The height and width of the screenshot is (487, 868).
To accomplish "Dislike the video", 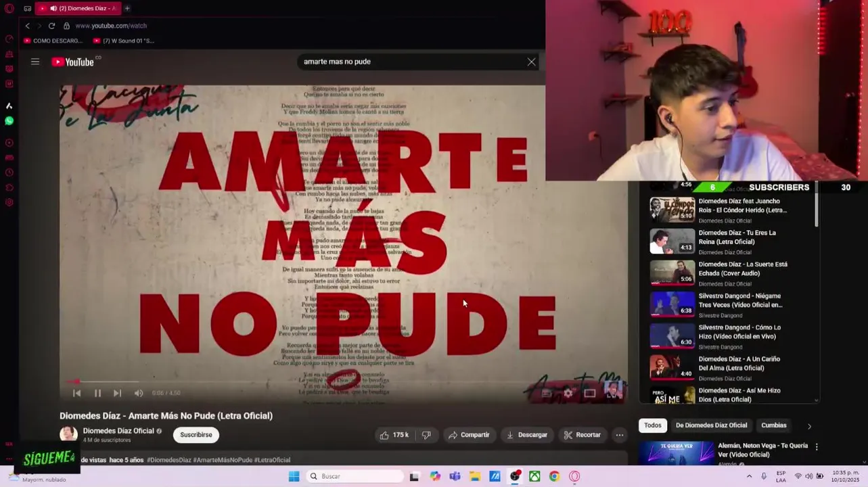I will click(x=426, y=435).
